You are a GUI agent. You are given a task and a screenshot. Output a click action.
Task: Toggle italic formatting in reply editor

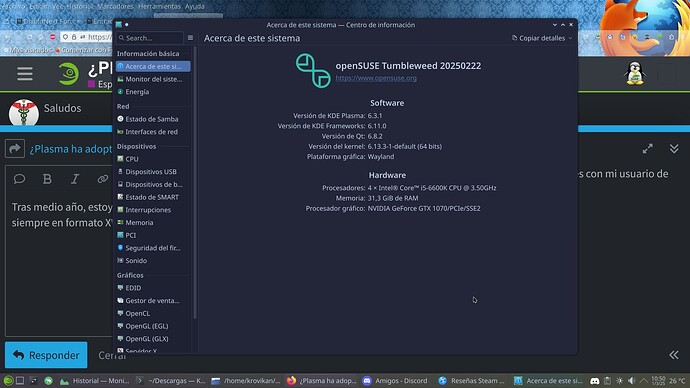pos(75,179)
